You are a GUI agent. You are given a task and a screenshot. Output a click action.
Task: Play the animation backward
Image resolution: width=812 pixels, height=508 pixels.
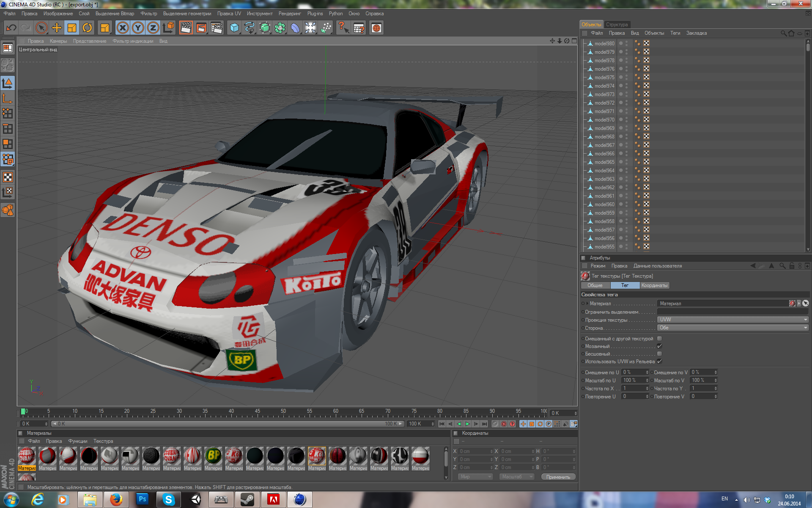point(459,424)
